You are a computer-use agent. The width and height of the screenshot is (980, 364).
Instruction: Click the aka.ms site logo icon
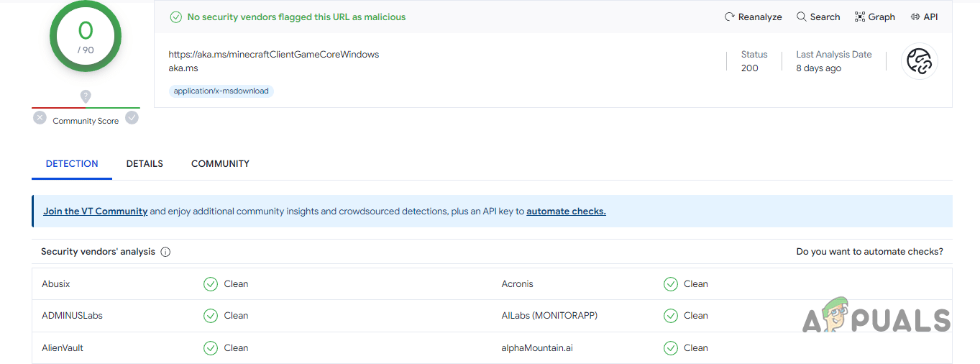click(x=919, y=61)
